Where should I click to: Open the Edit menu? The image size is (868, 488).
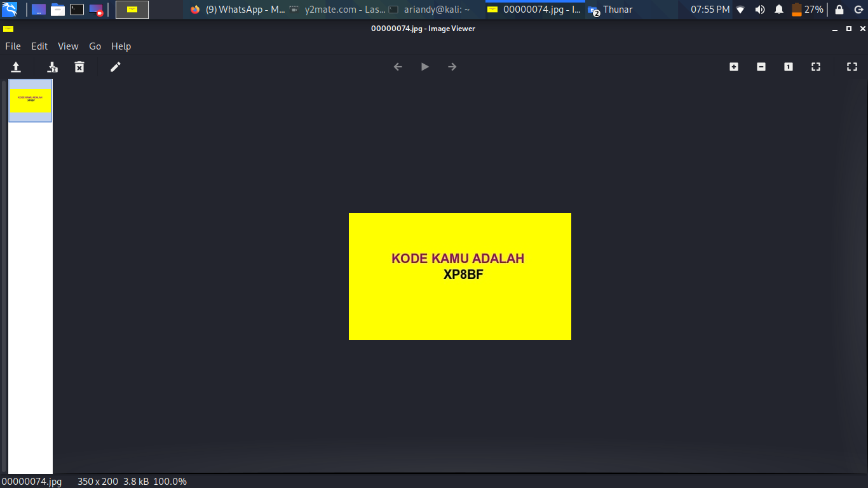tap(39, 46)
